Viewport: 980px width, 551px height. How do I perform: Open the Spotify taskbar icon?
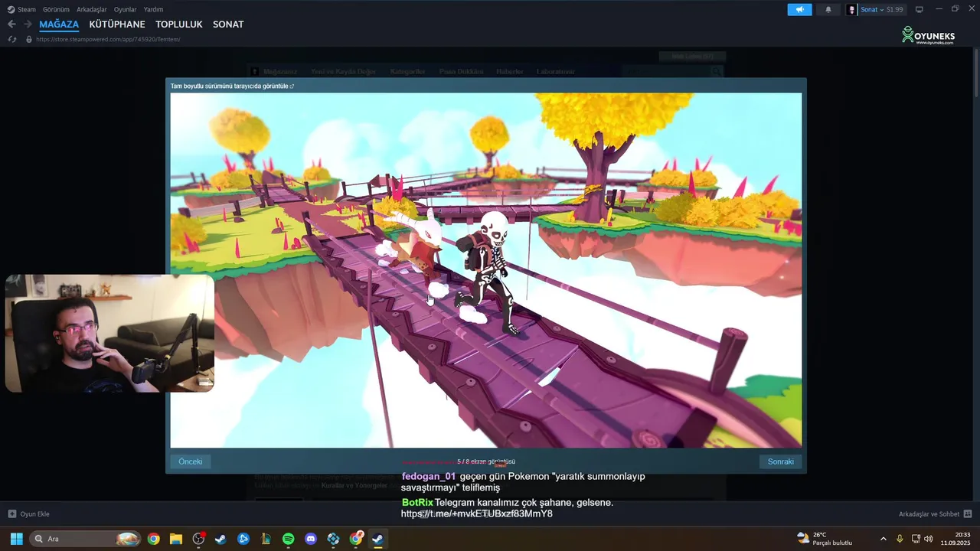(289, 539)
